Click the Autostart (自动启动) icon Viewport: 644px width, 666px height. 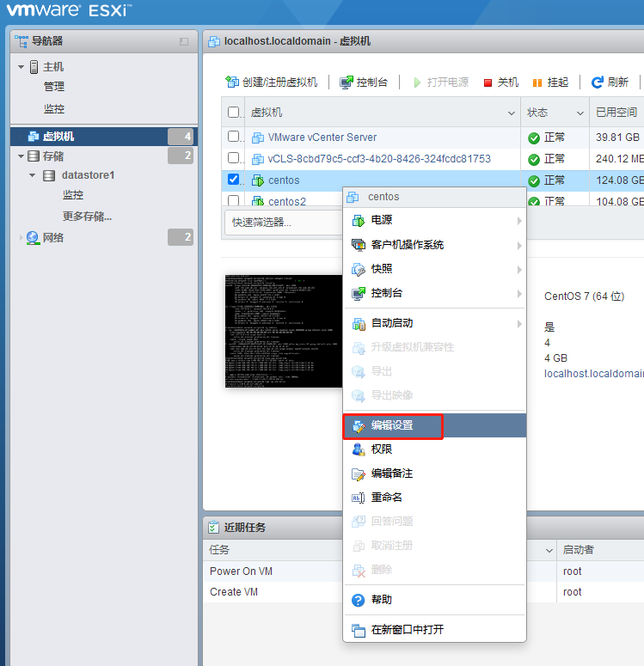[359, 324]
